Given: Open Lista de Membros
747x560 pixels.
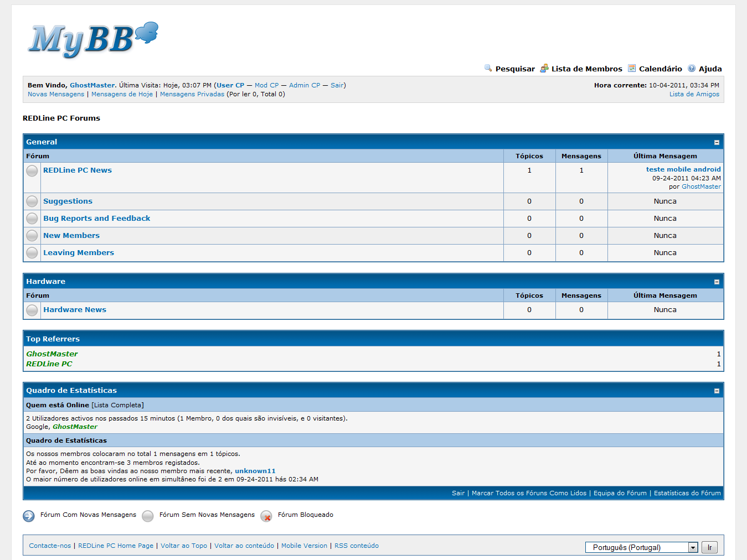Looking at the screenshot, I should point(587,69).
